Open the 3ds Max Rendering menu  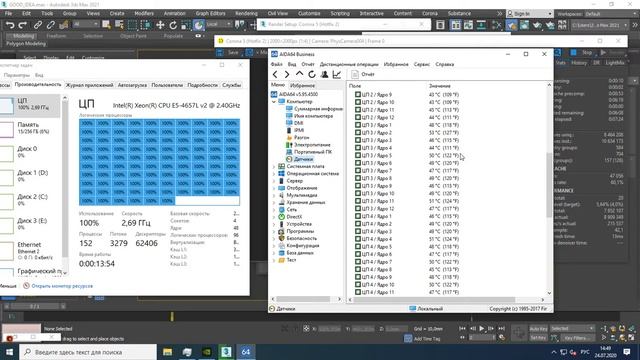tap(246, 13)
